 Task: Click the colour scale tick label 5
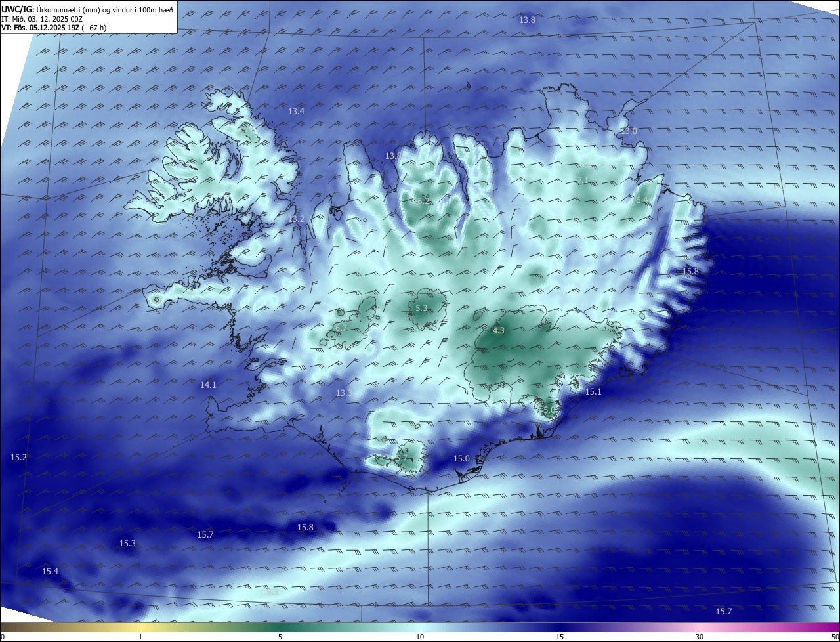(280, 637)
